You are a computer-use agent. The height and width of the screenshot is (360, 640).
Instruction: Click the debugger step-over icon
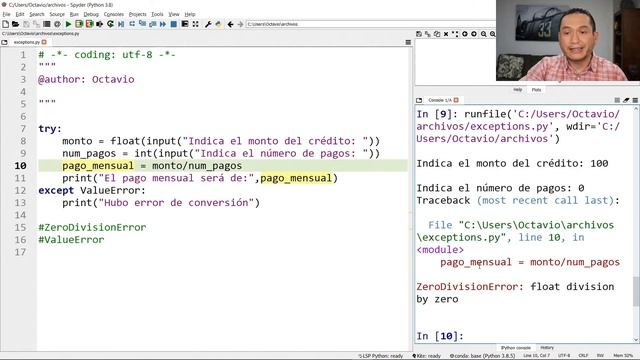coord(132,24)
